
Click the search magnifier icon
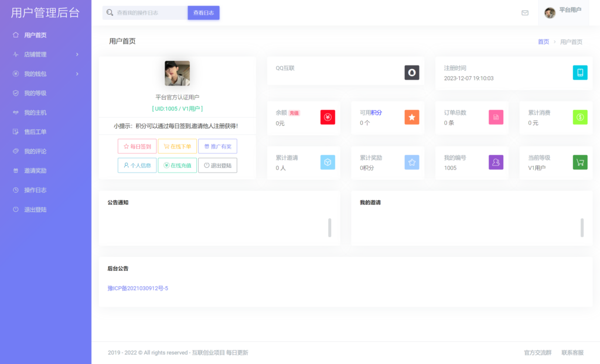(x=110, y=13)
